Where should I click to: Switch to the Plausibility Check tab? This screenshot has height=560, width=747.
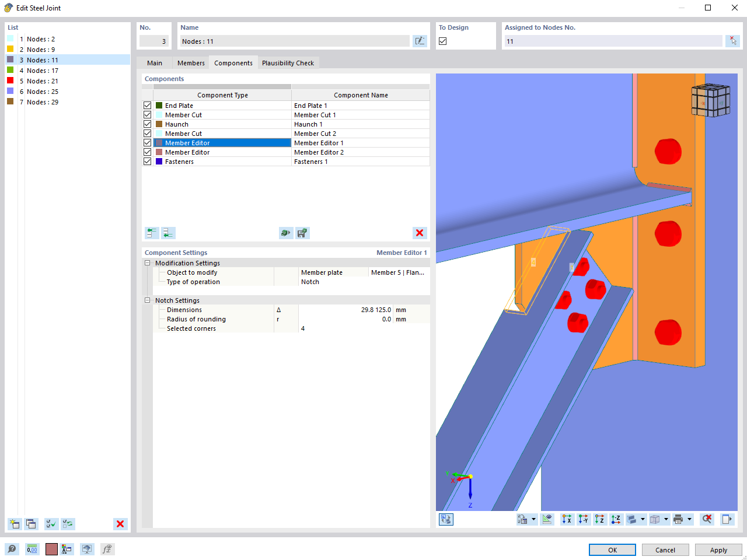[288, 62]
